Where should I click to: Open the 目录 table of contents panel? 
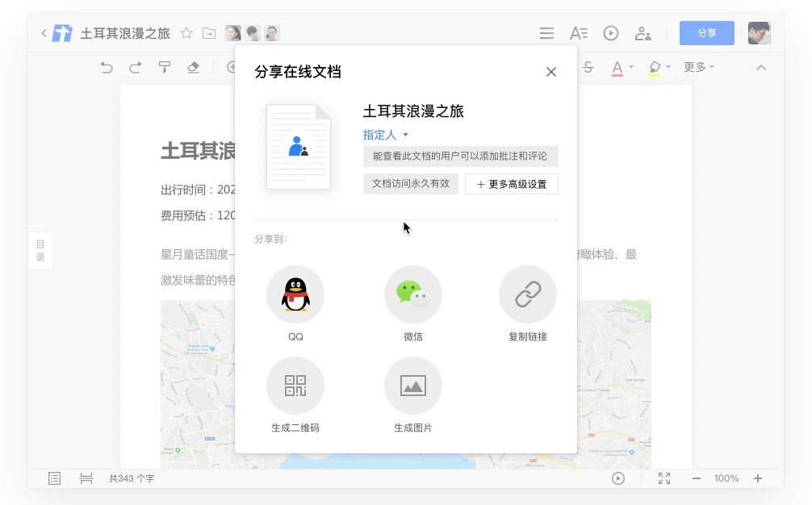(x=40, y=251)
